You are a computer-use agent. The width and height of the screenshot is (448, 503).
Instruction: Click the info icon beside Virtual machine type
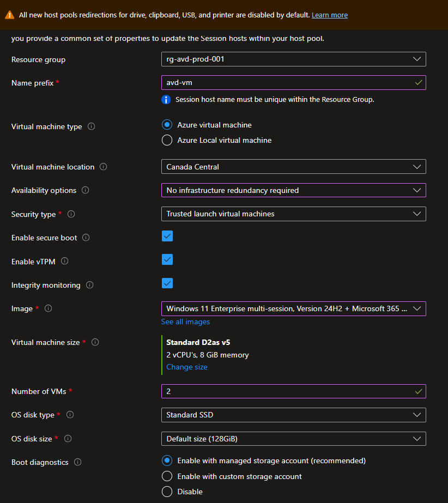point(92,126)
